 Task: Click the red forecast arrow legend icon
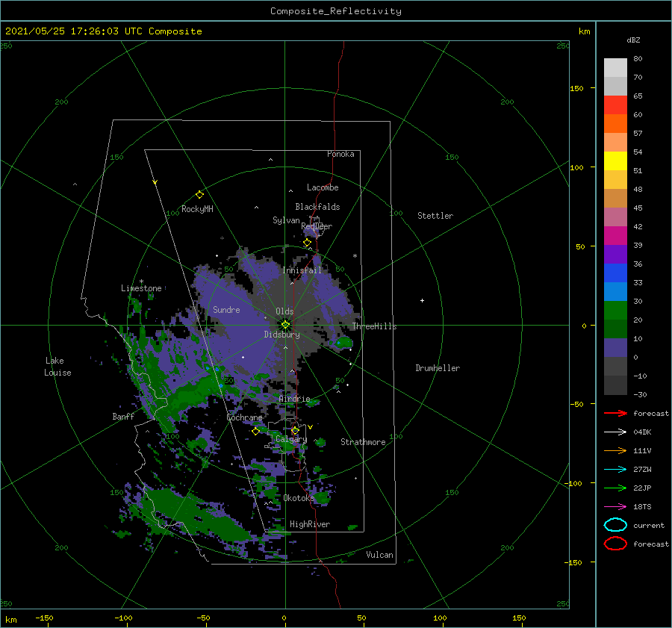(x=615, y=413)
